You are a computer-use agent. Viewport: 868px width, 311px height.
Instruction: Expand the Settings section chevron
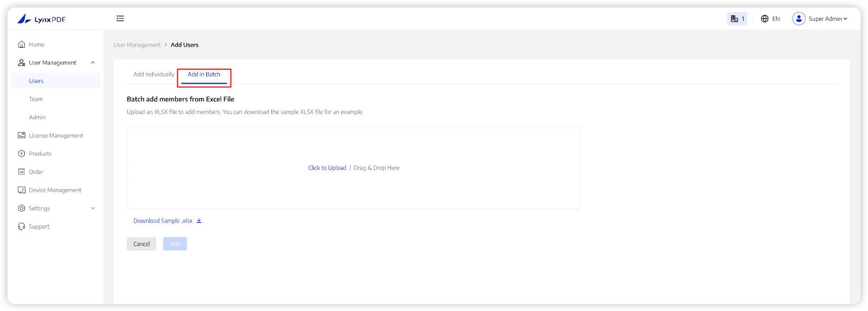click(93, 209)
